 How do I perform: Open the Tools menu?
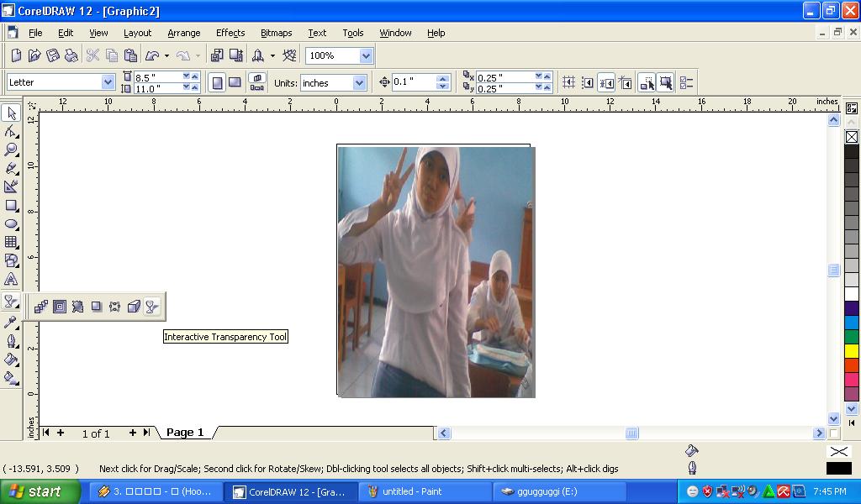(x=353, y=33)
